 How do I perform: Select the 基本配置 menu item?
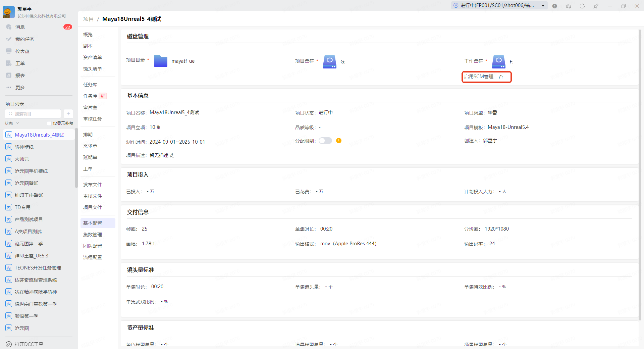click(x=98, y=223)
